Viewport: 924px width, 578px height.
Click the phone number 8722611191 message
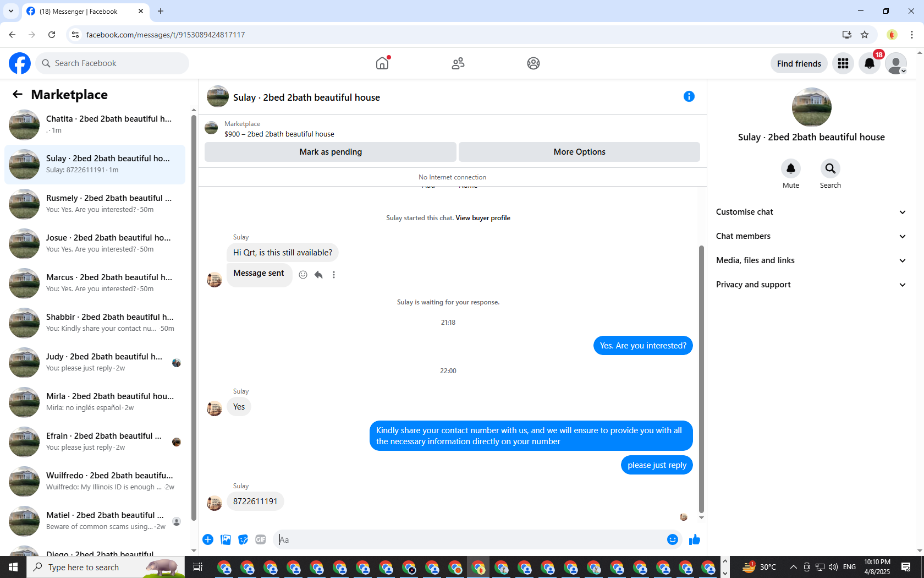click(255, 501)
